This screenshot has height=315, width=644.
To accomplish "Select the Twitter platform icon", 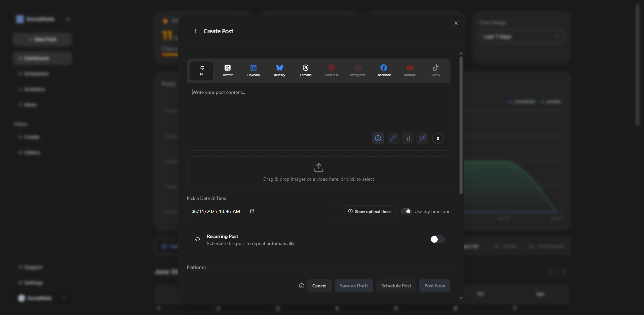I will point(227,70).
